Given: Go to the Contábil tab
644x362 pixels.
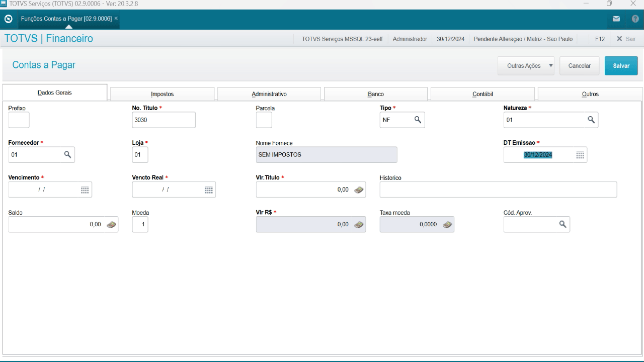Looking at the screenshot, I should [x=482, y=94].
